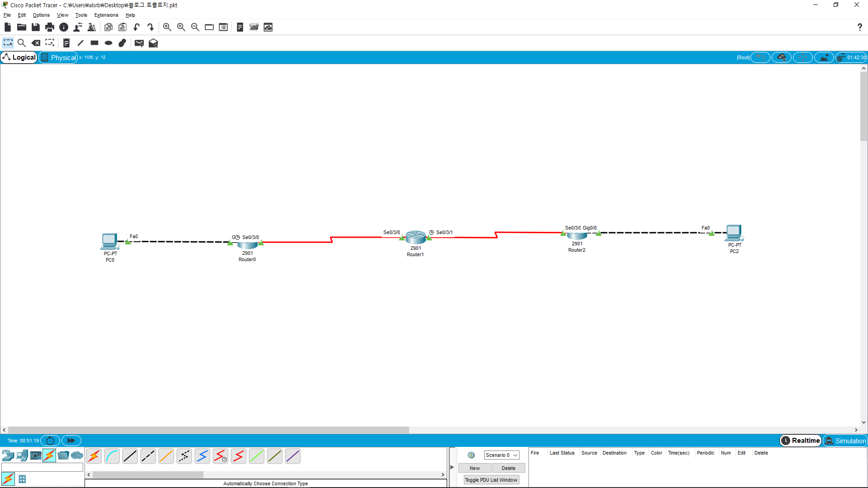Choose the Network Devices category icon

click(x=8, y=455)
